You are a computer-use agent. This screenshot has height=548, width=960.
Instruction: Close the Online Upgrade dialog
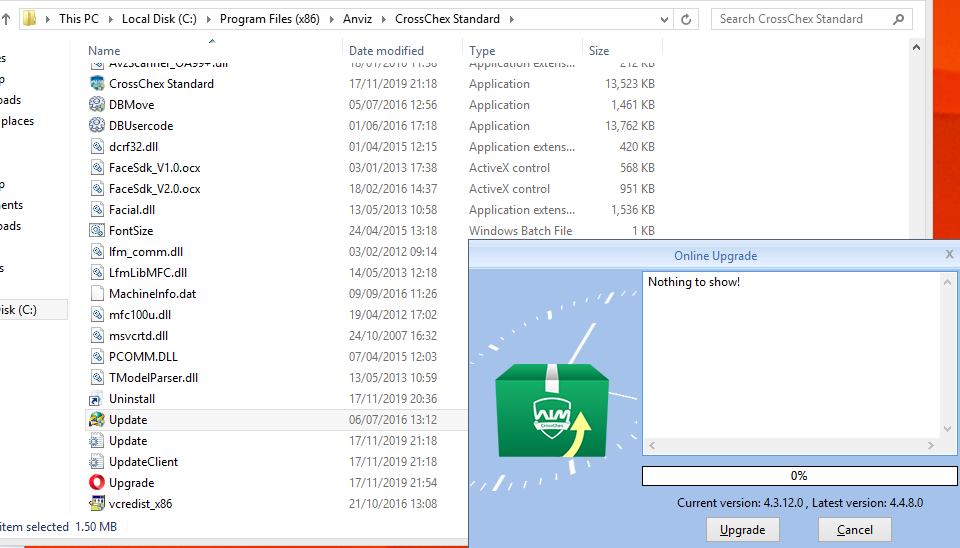click(949, 254)
